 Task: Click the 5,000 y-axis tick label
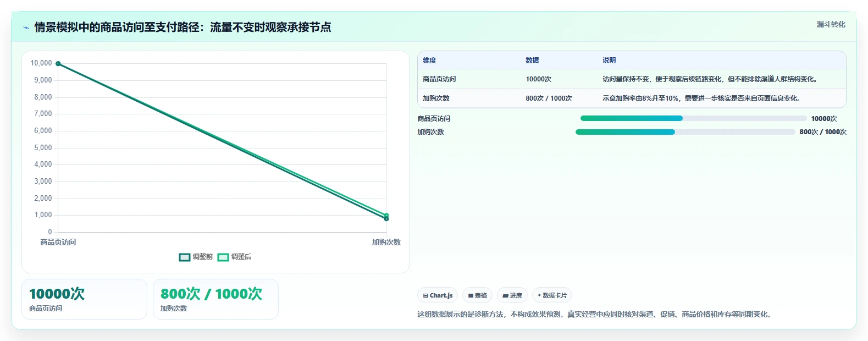click(x=43, y=147)
